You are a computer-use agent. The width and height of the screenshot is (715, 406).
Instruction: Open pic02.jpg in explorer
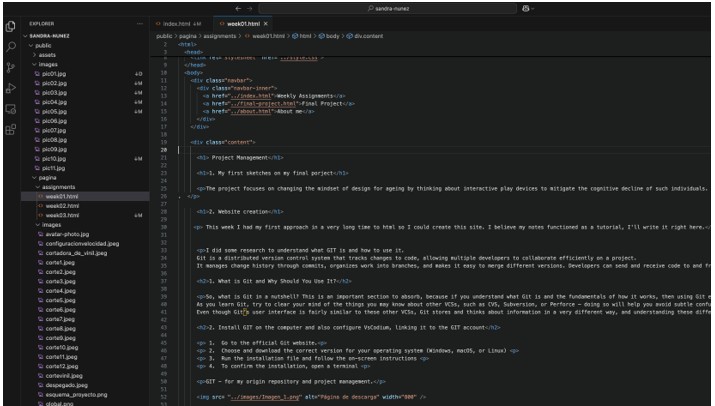tap(54, 83)
